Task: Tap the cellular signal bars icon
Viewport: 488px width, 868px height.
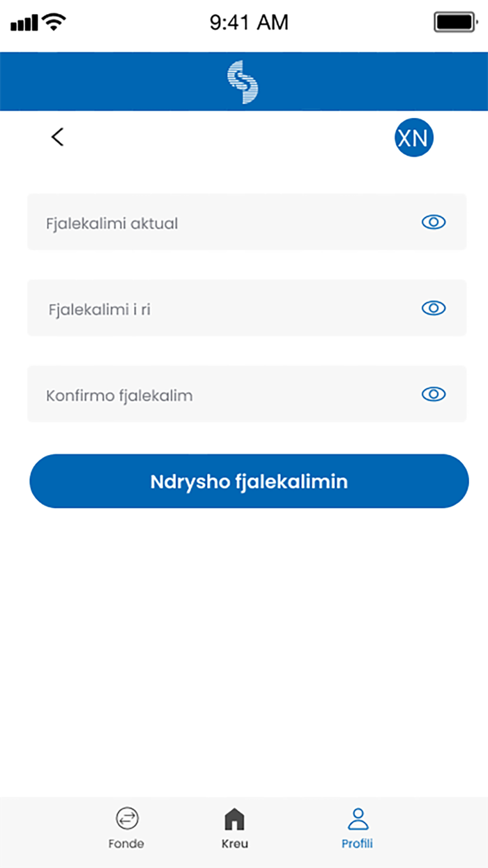Action: 23,23
